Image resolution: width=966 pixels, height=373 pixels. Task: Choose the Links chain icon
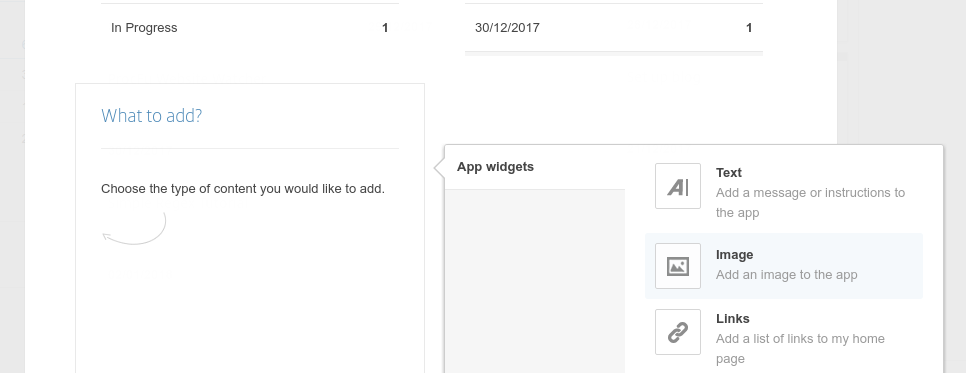pos(678,332)
